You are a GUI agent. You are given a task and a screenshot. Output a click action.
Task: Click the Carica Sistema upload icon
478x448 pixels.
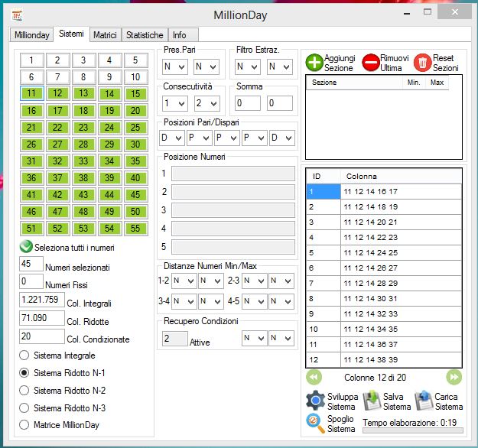tap(424, 401)
